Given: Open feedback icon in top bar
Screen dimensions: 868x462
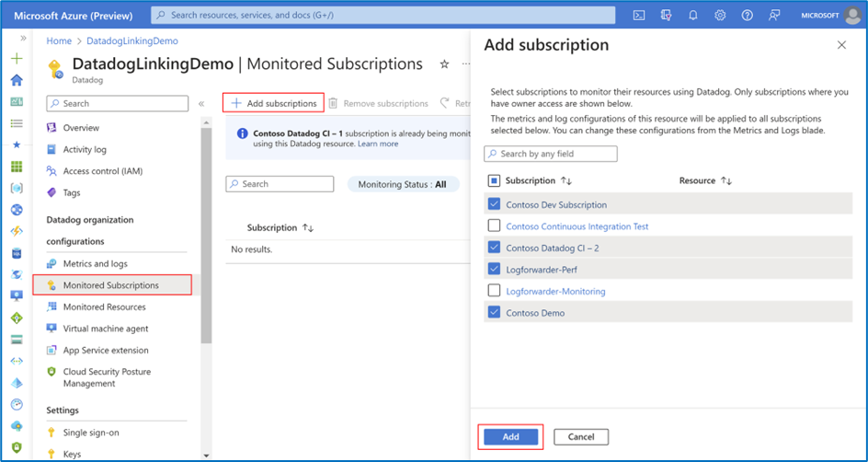Looking at the screenshot, I should point(774,16).
